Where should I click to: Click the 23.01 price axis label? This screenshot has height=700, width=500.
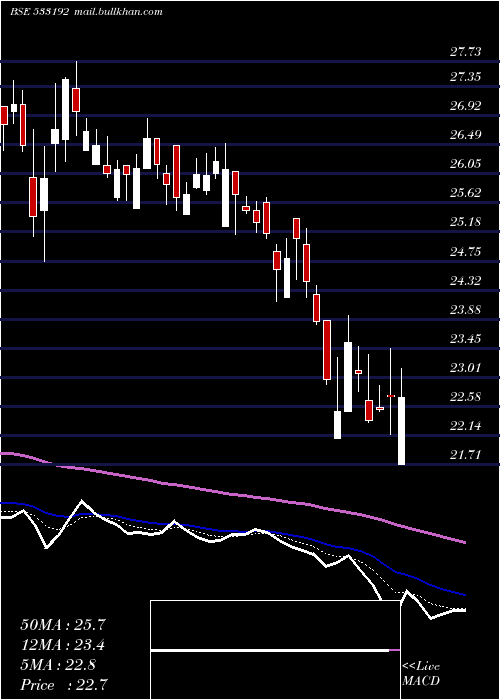466,368
